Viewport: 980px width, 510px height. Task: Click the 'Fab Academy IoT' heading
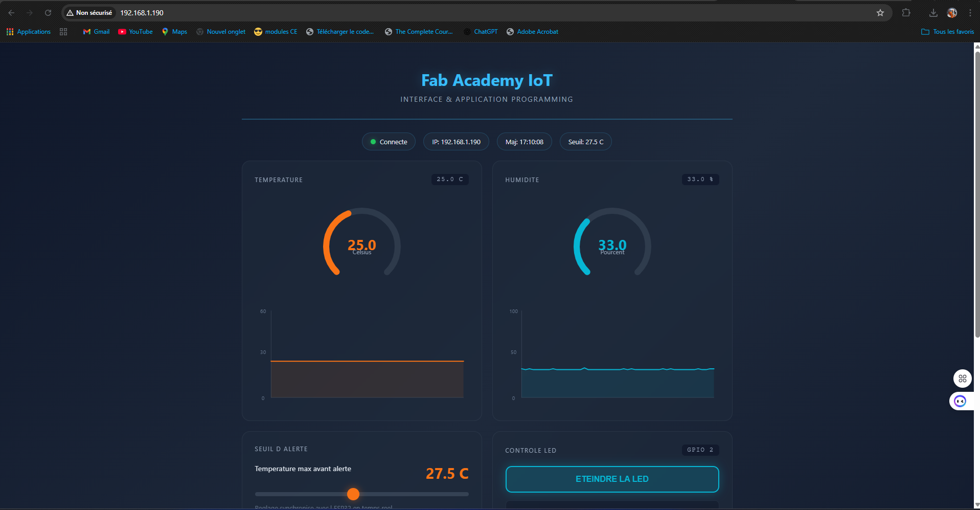(487, 80)
